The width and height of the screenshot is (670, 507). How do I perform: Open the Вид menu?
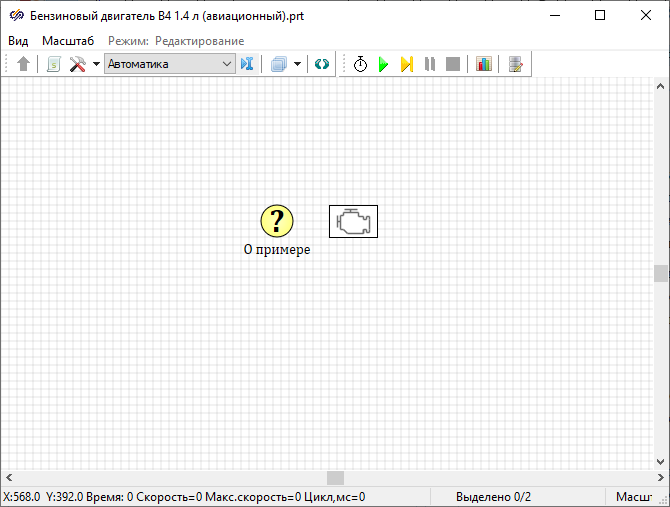pyautogui.click(x=18, y=41)
